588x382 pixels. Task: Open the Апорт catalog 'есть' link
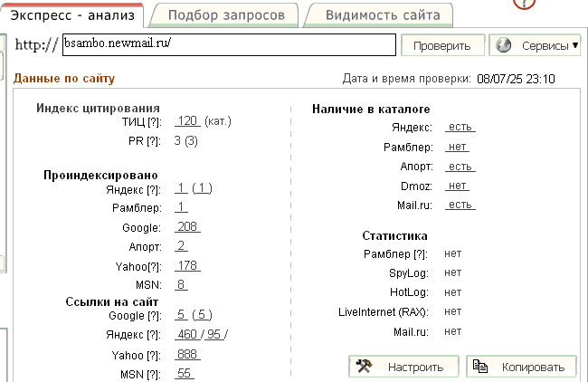460,167
